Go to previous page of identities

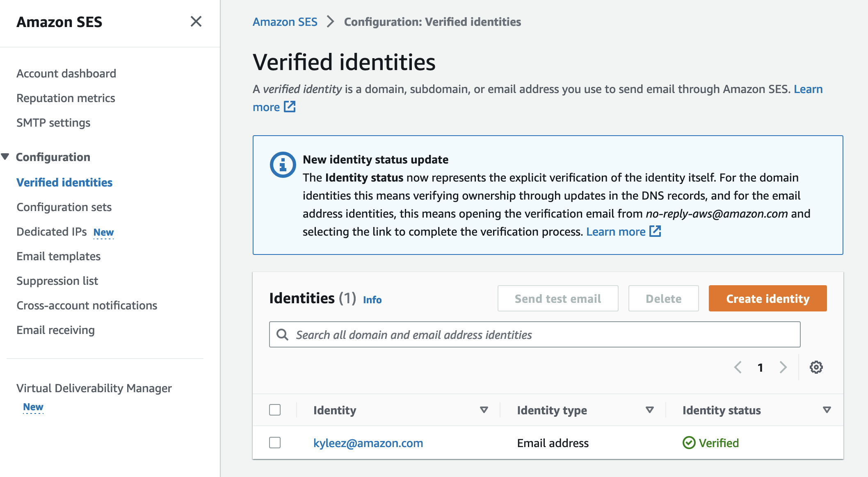[738, 367]
